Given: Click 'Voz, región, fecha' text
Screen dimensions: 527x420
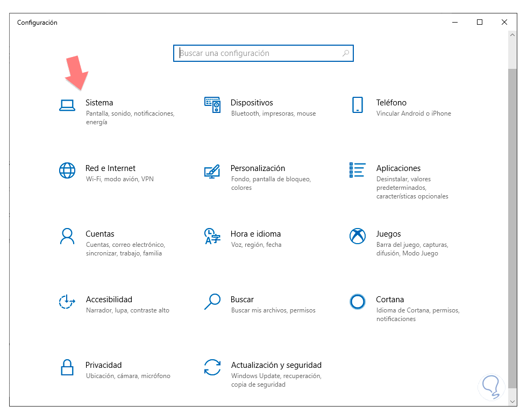Looking at the screenshot, I should pos(256,245).
